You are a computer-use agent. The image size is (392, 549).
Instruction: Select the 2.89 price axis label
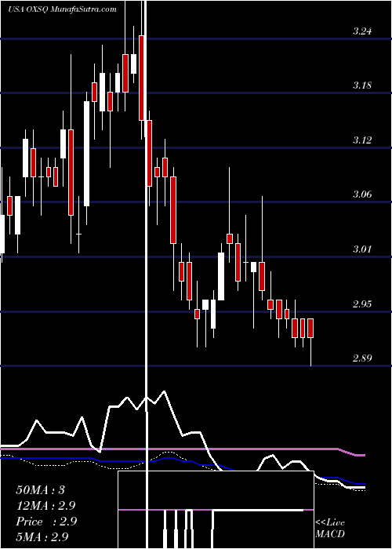tap(362, 358)
